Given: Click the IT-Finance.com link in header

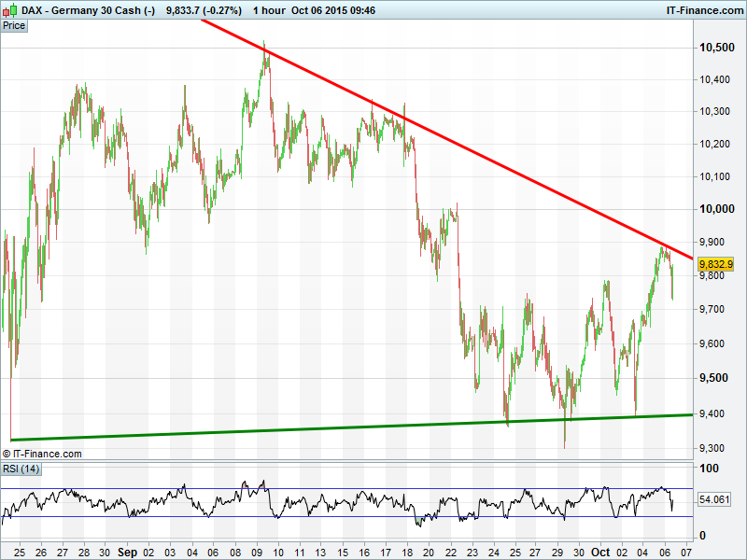Looking at the screenshot, I should point(705,10).
